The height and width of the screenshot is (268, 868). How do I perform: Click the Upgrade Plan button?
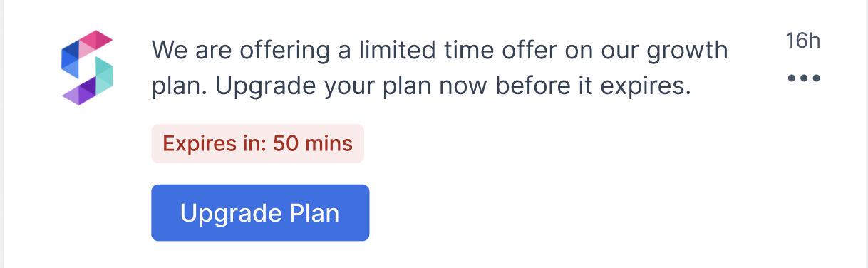click(x=260, y=213)
